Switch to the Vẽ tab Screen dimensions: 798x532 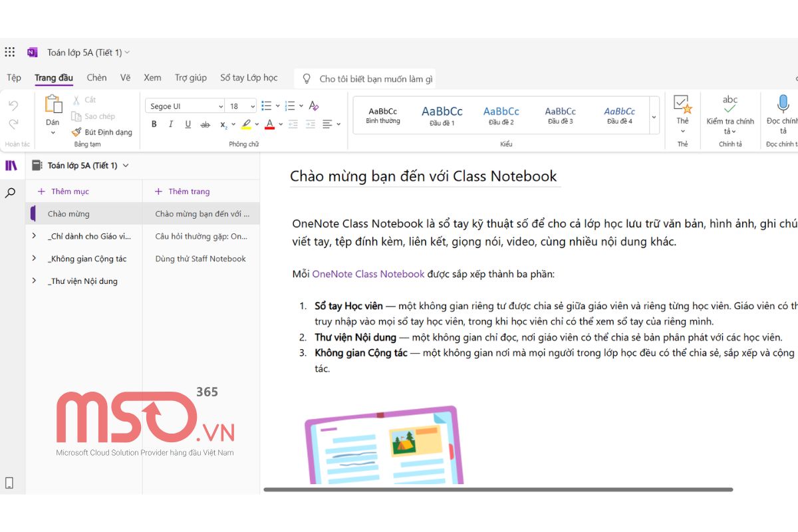(126, 78)
